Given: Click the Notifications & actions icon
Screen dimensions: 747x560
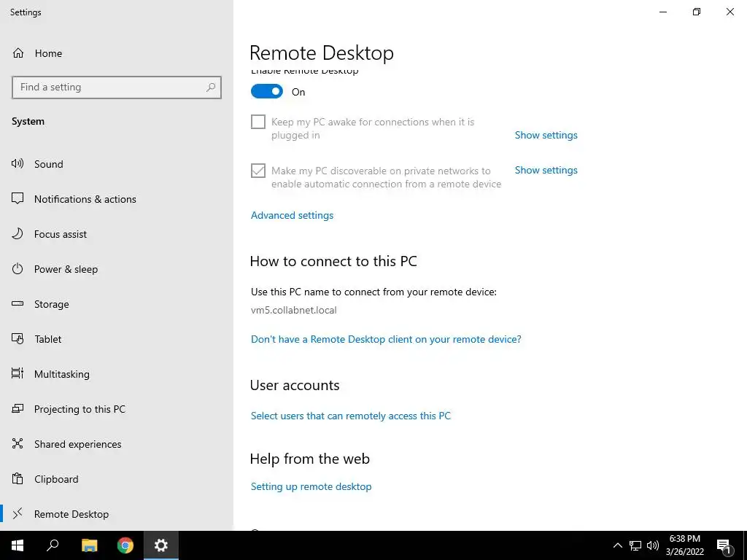Looking at the screenshot, I should tap(18, 198).
